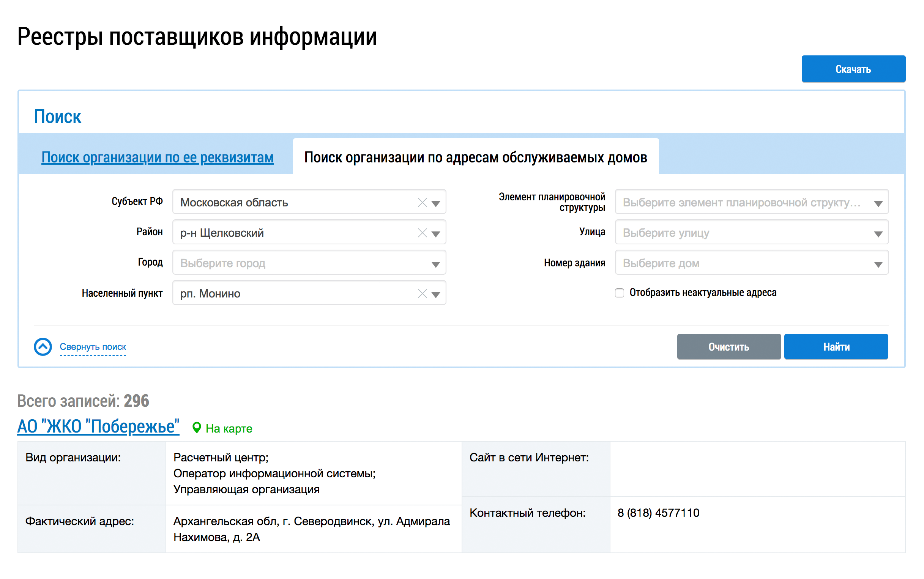Click the Выберите улицу field
Image resolution: width=924 pixels, height=579 pixels.
(x=752, y=233)
